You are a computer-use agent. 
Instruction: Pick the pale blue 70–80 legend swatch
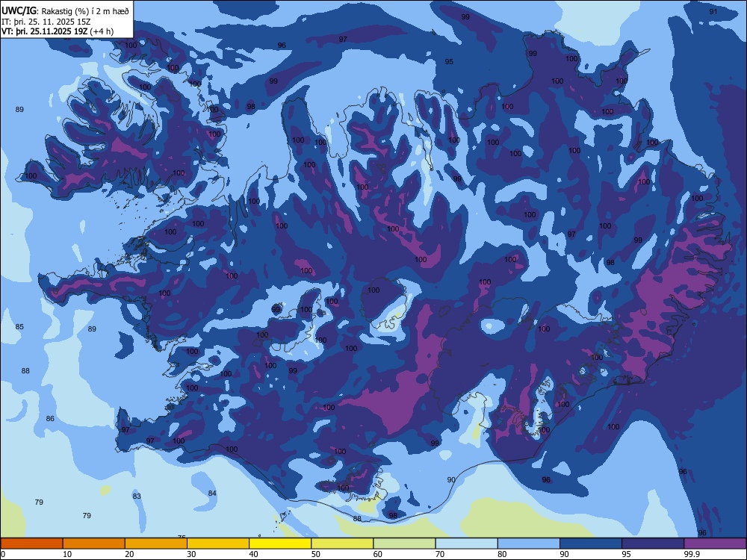click(466, 544)
